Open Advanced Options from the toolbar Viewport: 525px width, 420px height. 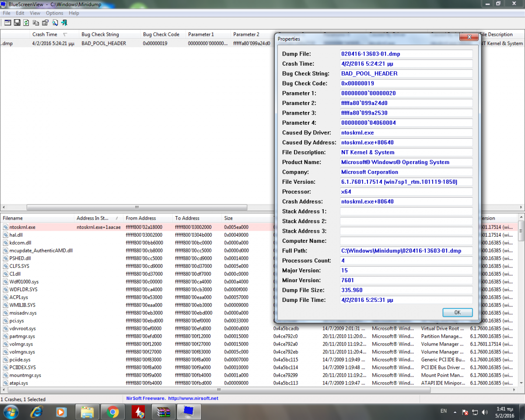coord(7,22)
